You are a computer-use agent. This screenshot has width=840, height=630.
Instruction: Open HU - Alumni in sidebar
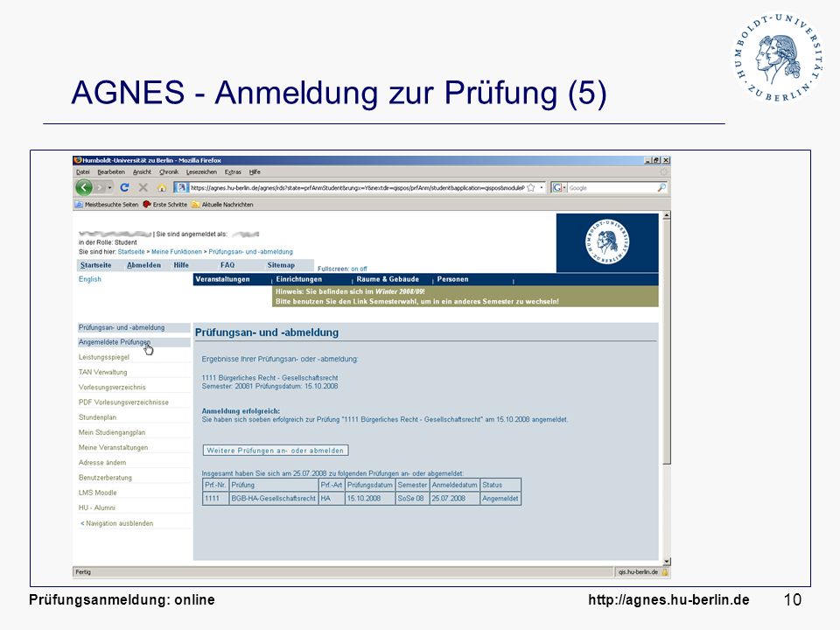pyautogui.click(x=97, y=507)
